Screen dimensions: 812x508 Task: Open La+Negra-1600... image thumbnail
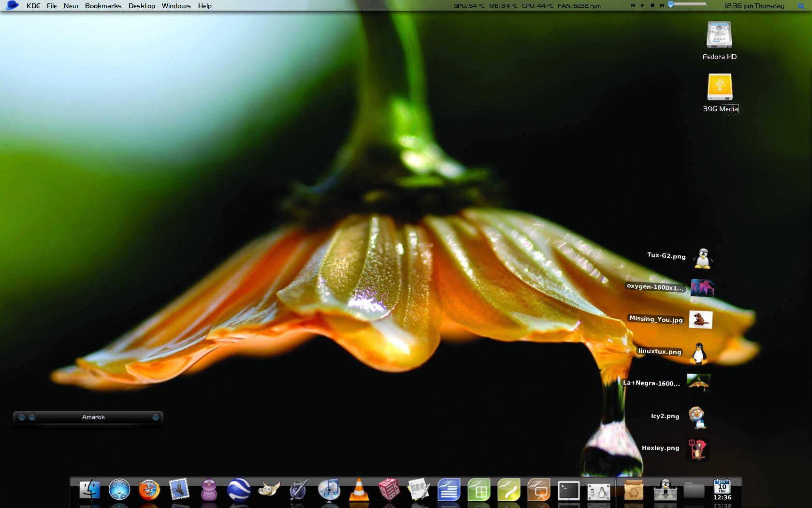point(698,382)
